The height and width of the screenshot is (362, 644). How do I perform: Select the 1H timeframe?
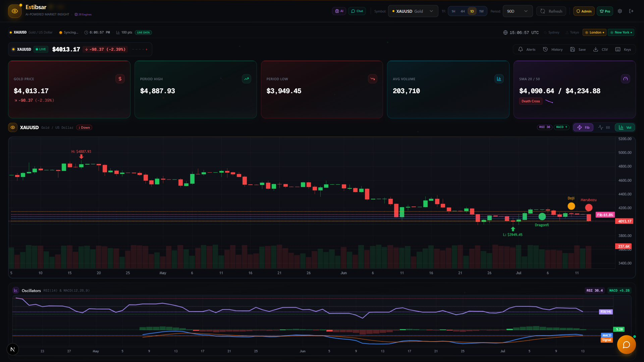click(x=453, y=11)
